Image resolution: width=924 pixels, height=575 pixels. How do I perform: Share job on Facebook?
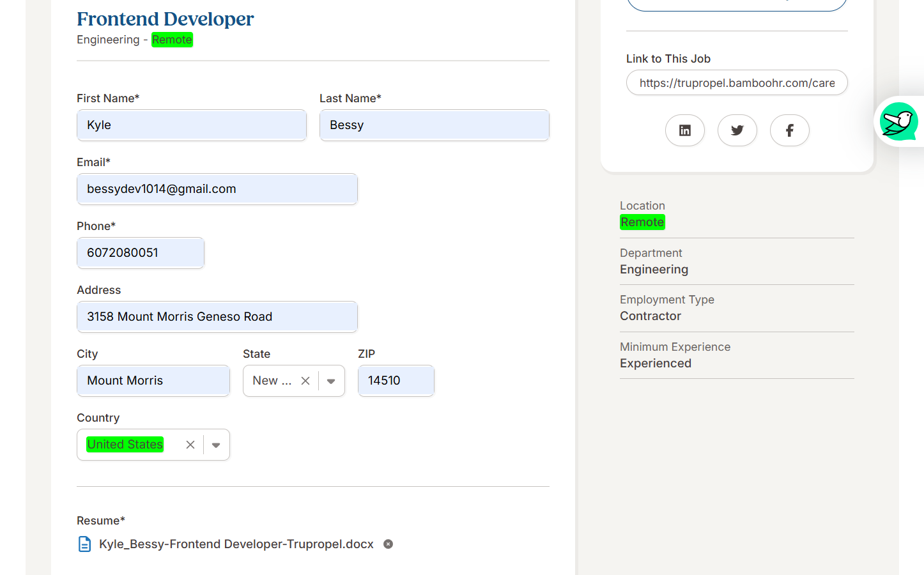(789, 130)
